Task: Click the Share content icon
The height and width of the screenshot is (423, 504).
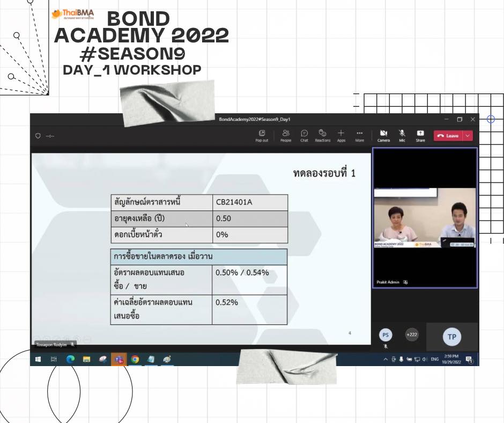Action: (420, 135)
